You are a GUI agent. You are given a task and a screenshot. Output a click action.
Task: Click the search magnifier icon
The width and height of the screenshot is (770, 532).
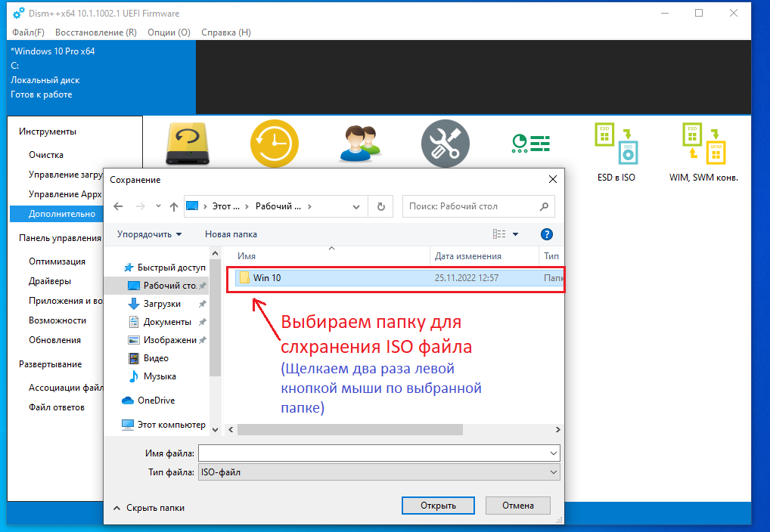544,206
